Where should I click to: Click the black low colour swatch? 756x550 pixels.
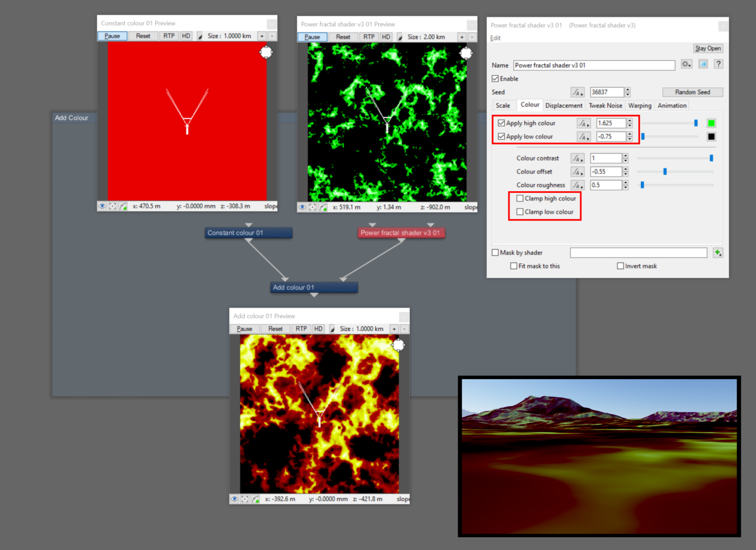[711, 137]
